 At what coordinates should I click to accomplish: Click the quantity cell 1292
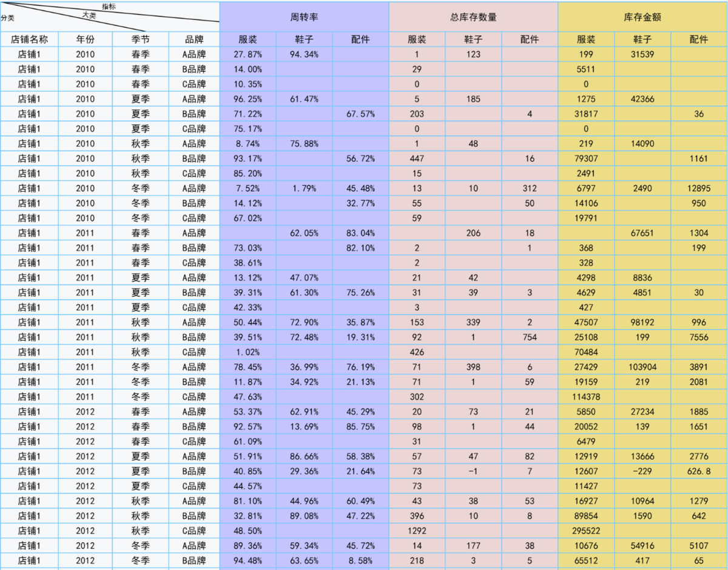(417, 531)
